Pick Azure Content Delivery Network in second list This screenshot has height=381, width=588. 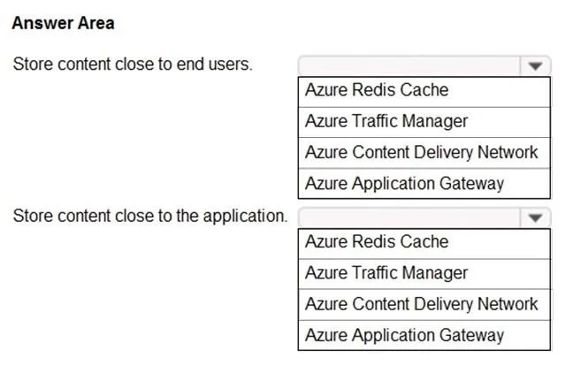tap(424, 304)
